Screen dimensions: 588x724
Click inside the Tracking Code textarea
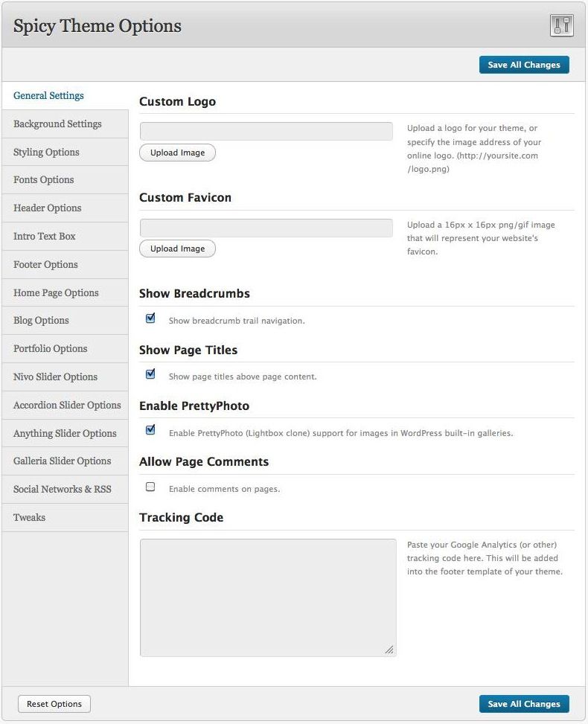click(267, 597)
